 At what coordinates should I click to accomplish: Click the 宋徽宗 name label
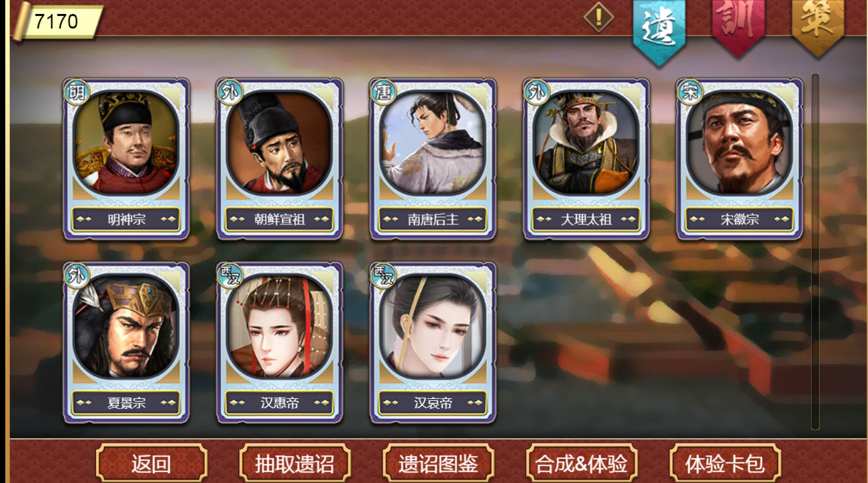click(x=740, y=220)
